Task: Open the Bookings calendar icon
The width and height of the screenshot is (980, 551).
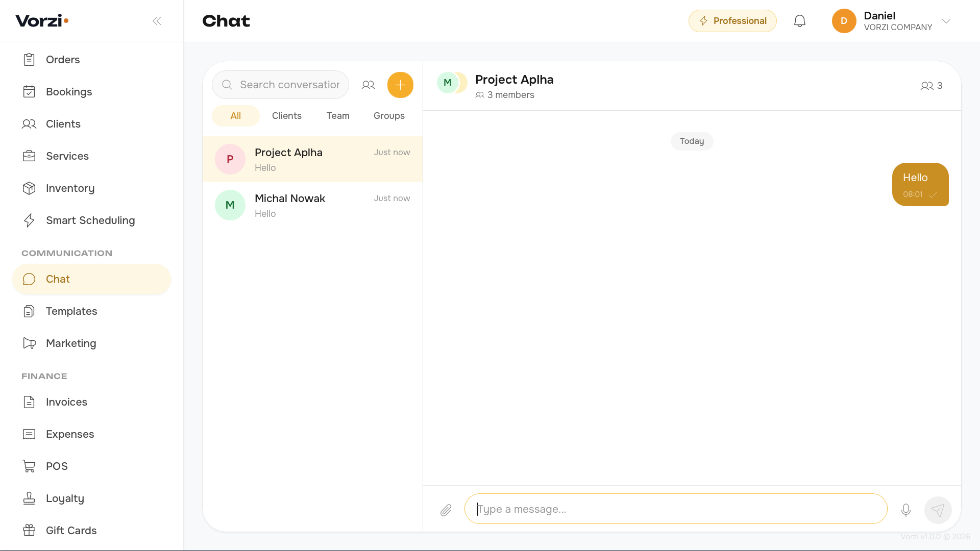Action: (29, 92)
